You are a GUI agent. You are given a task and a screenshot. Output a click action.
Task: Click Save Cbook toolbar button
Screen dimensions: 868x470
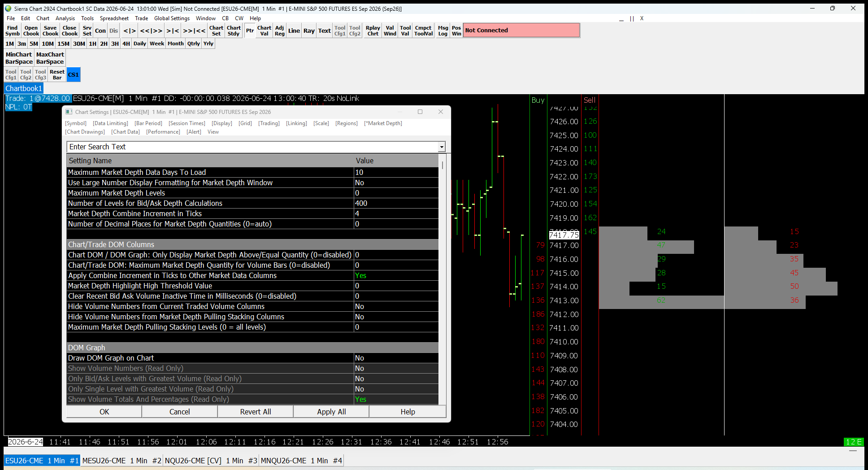click(50, 30)
